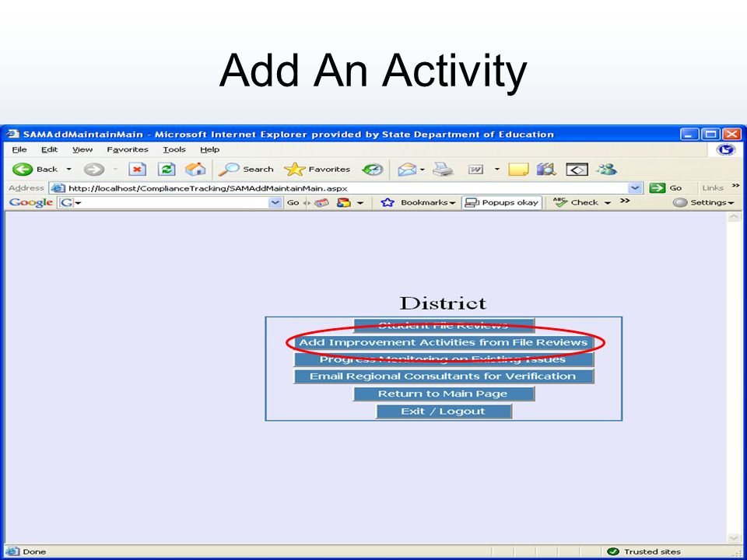Open the Favorites menu
Viewport: 747px width, 560px height.
point(128,149)
